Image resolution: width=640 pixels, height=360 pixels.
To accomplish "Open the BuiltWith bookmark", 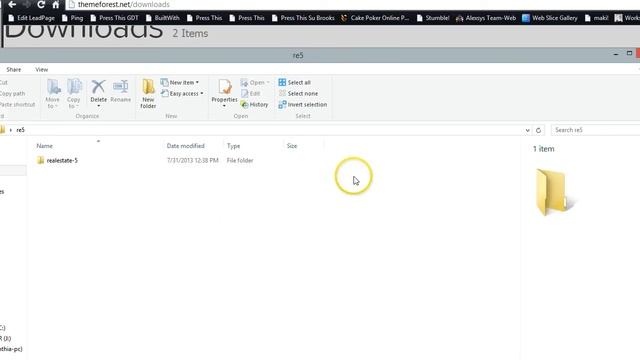I will click(162, 18).
